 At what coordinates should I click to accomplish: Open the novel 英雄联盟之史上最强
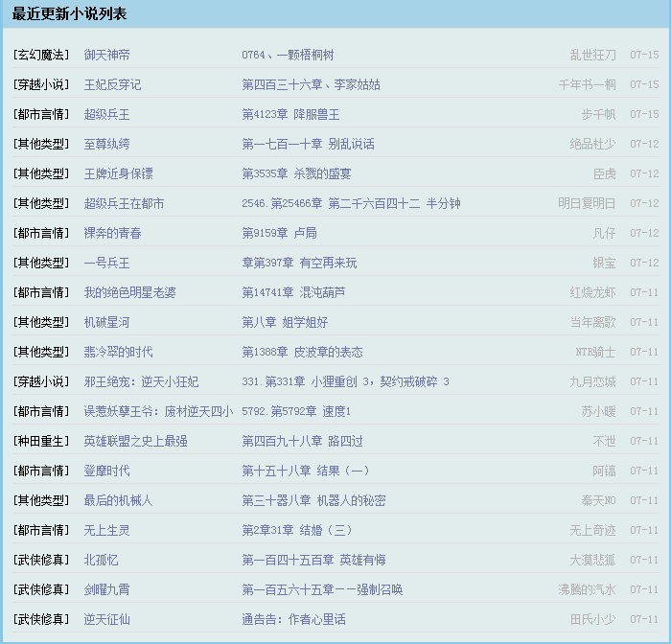click(x=135, y=441)
